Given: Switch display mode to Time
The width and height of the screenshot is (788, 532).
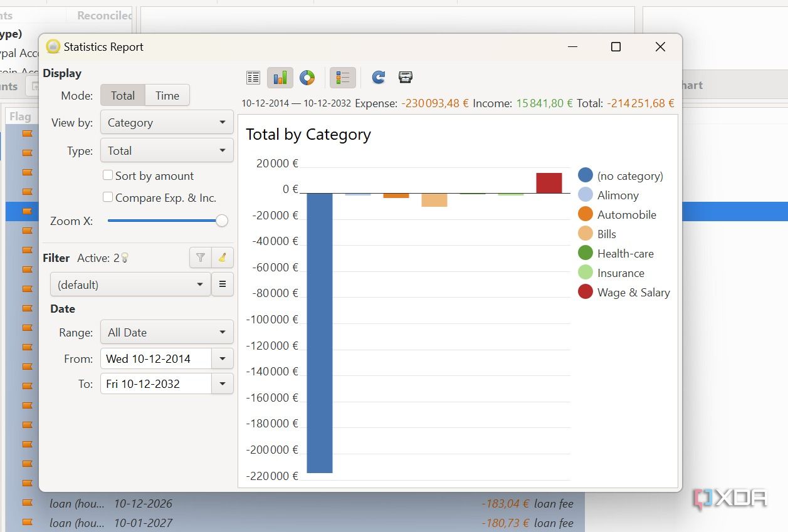Looking at the screenshot, I should (x=167, y=96).
